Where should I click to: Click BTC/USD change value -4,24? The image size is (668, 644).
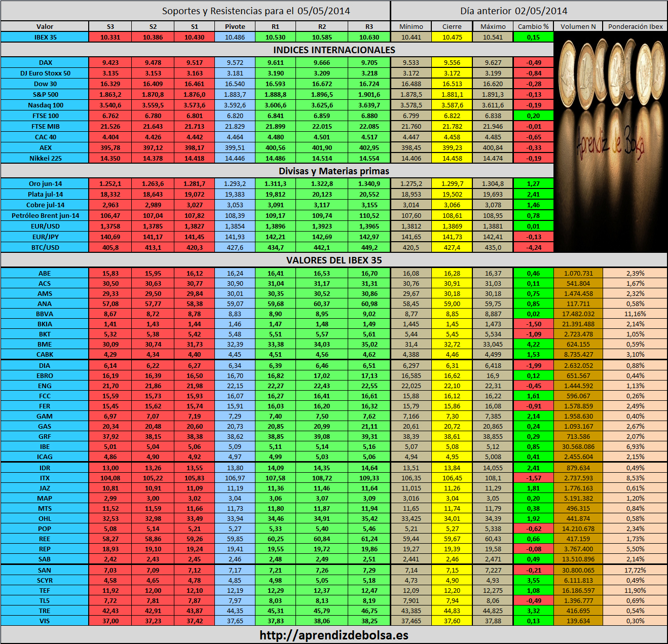tap(533, 247)
